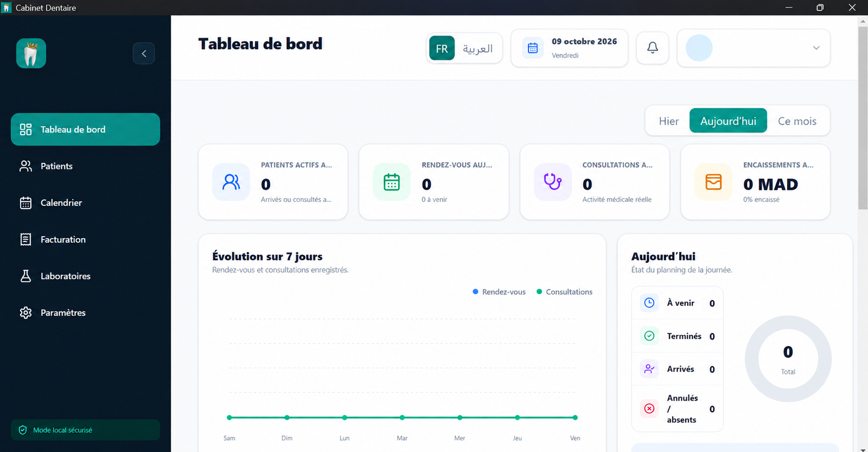This screenshot has height=452, width=868.
Task: Click the '0% encaissé' caption
Action: coord(761,200)
